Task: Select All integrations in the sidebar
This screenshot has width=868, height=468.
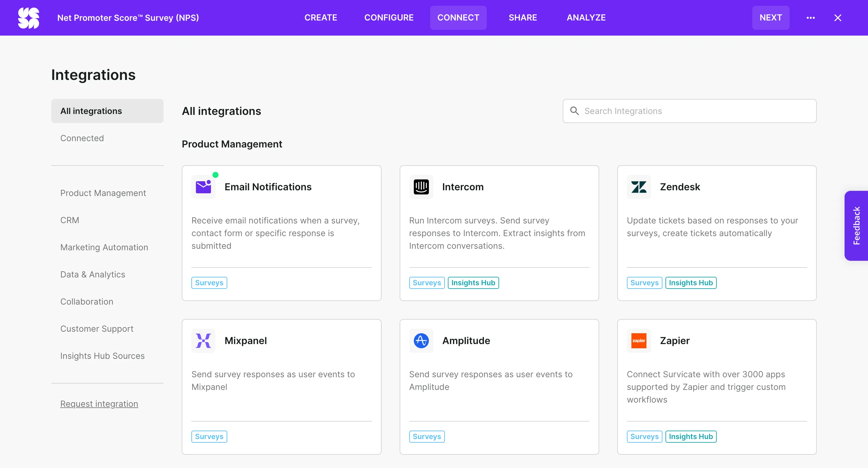Action: point(107,111)
